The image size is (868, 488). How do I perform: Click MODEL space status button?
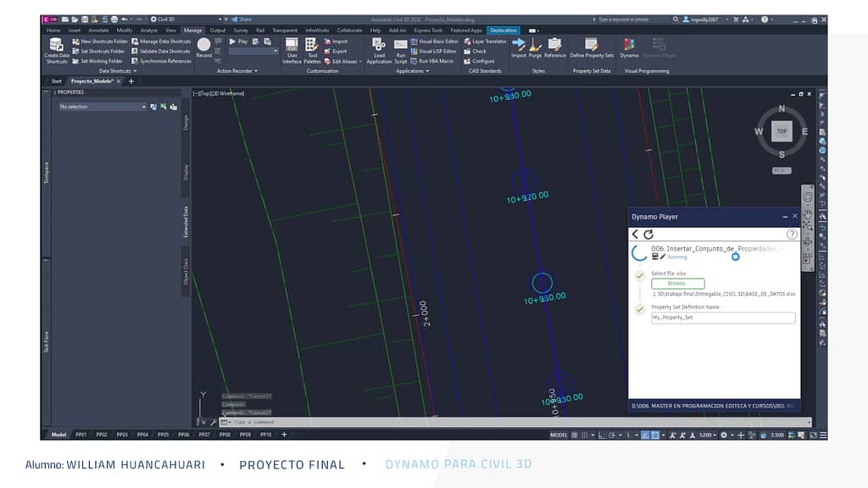[559, 435]
